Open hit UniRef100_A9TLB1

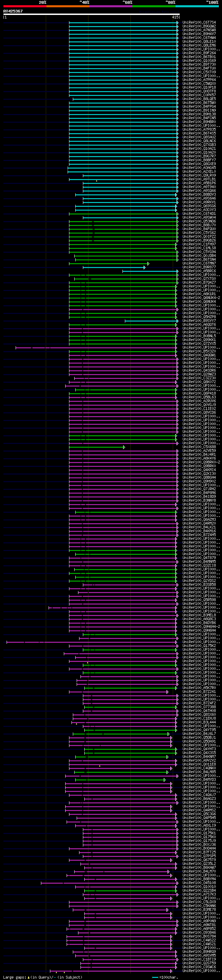tap(199, 179)
